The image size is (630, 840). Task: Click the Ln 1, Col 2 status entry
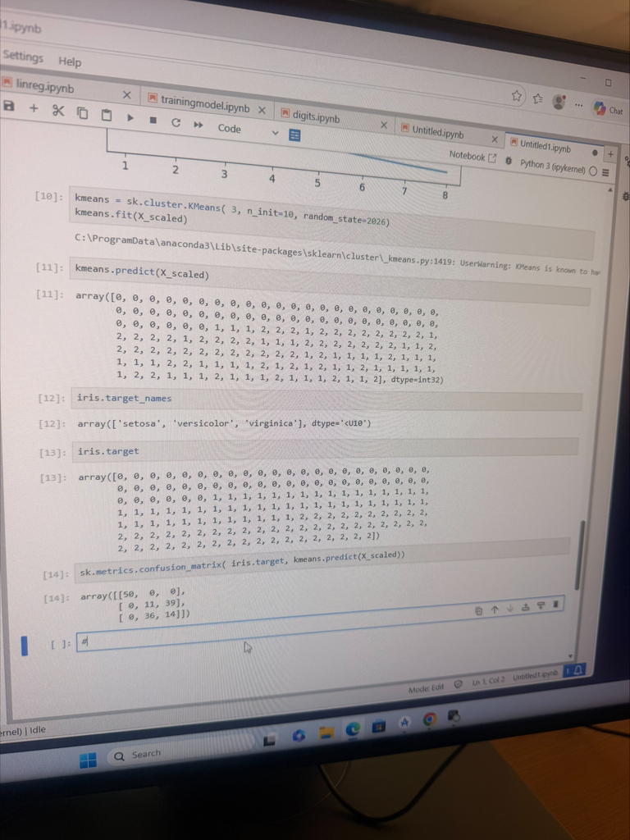488,680
